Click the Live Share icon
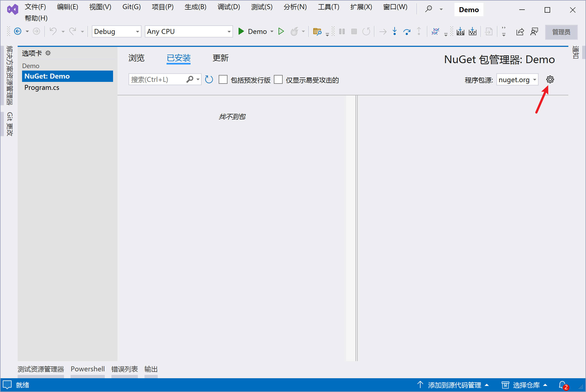 [520, 32]
